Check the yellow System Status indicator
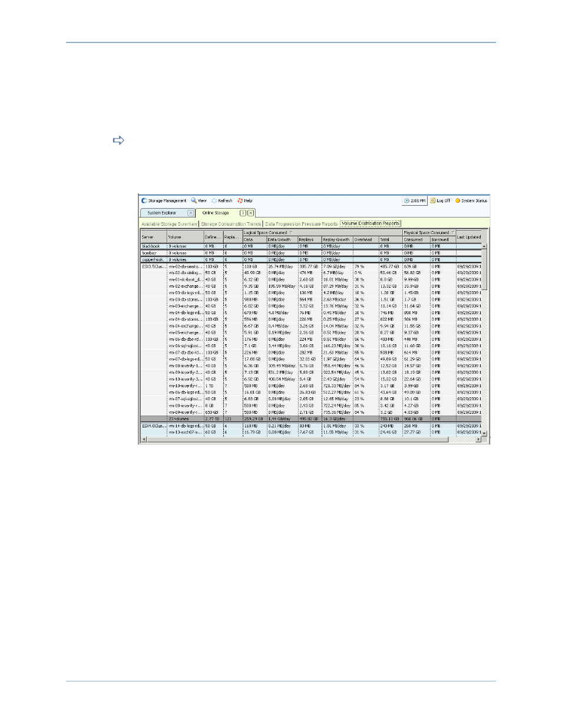The height and width of the screenshot is (728, 562). point(458,201)
